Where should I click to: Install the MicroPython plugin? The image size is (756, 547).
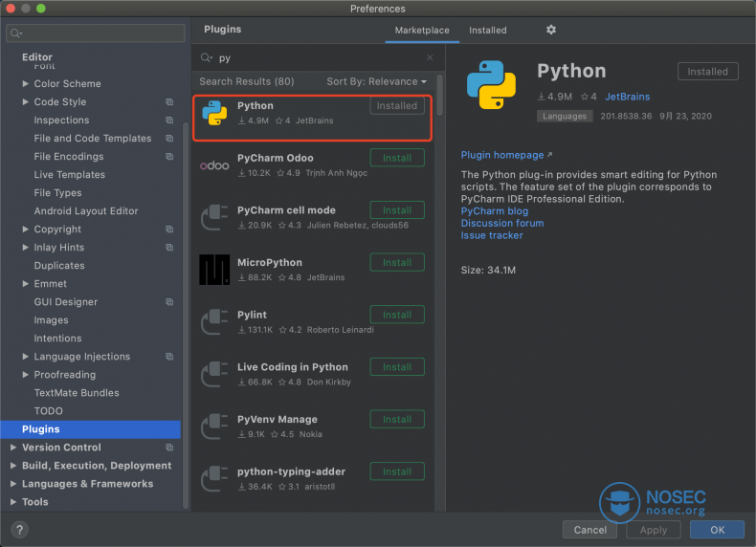[x=397, y=263]
